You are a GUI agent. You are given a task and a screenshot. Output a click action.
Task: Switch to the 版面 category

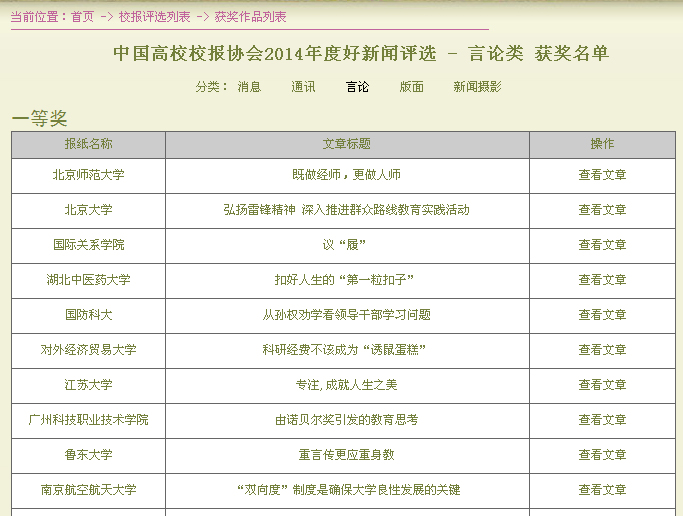coord(412,87)
